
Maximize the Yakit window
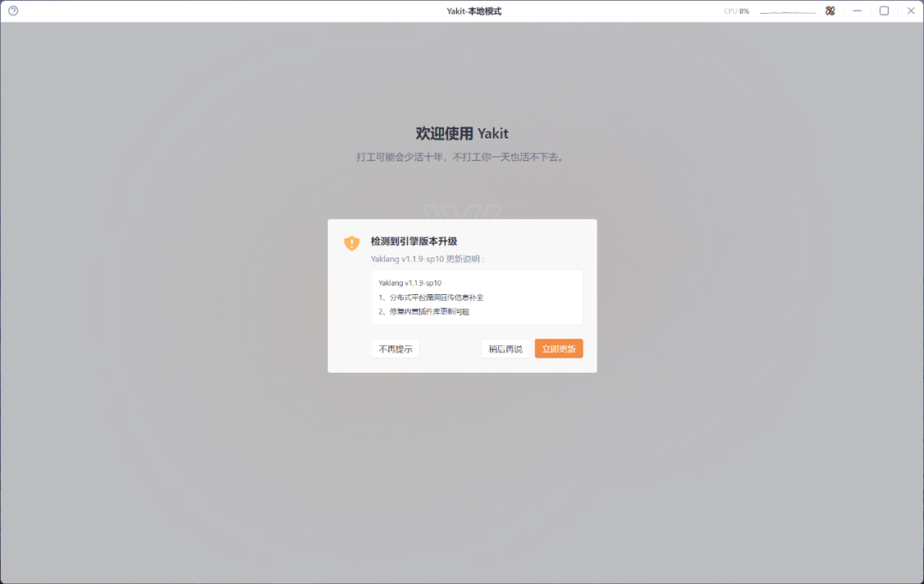pos(884,10)
